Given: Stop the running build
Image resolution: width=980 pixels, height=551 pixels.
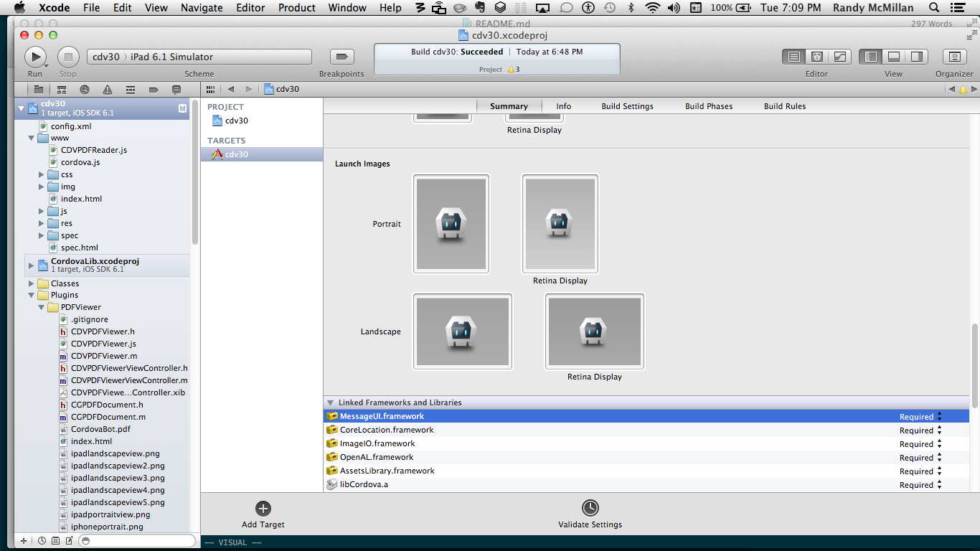Looking at the screenshot, I should coord(67,57).
